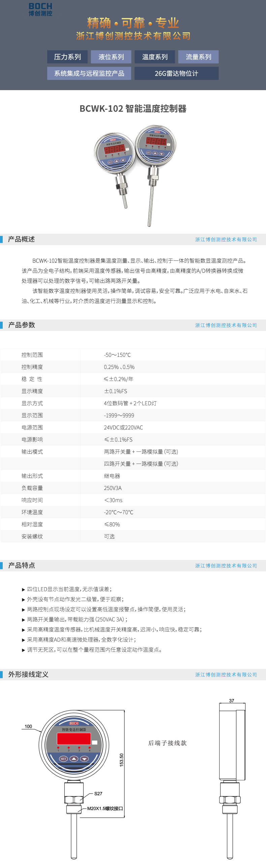Click the 产品参数 section heading
266x868 pixels.
click(21, 325)
